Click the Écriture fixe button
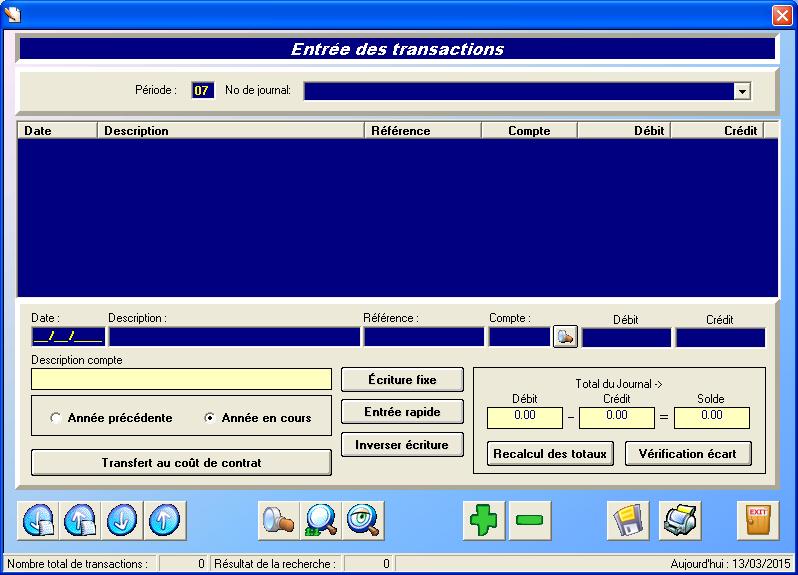This screenshot has height=575, width=798. (402, 380)
